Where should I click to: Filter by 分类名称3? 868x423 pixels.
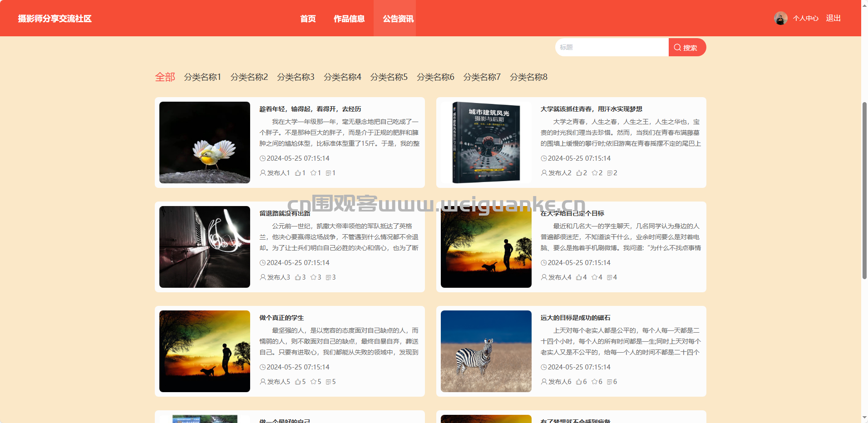296,77
